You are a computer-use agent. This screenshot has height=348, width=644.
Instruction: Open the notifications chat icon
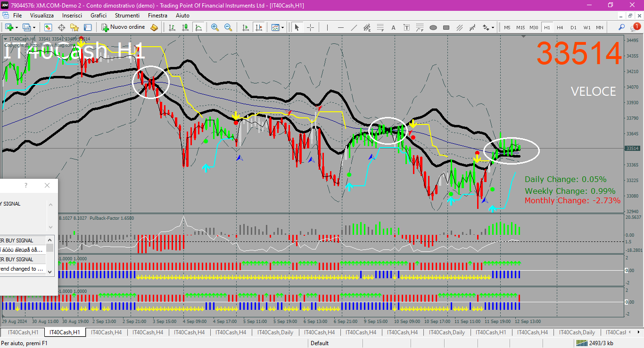[x=636, y=27]
